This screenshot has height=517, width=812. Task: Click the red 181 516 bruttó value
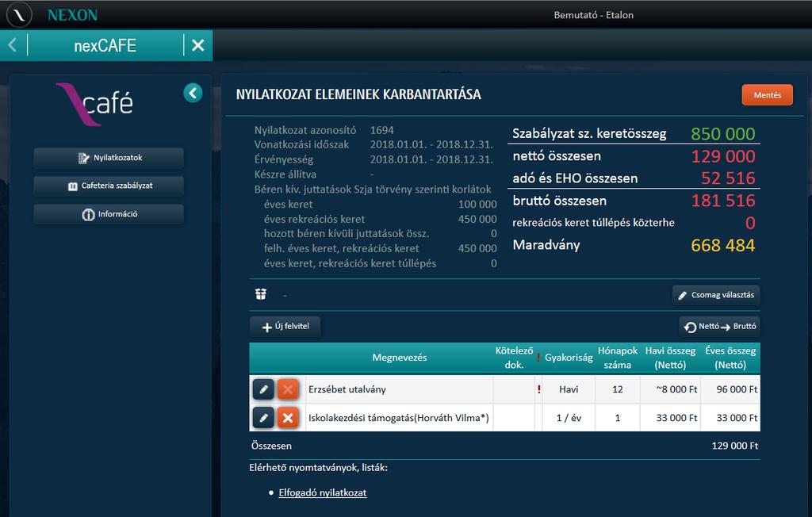pos(723,201)
